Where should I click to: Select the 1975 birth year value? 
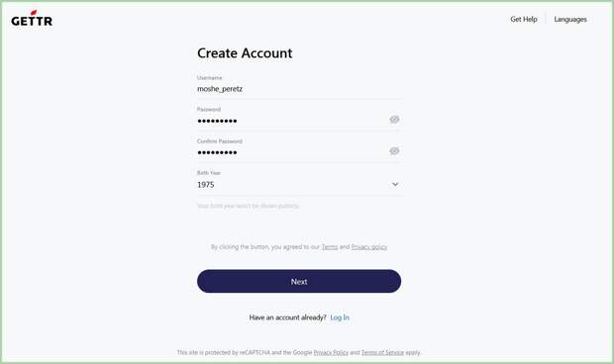tap(206, 185)
